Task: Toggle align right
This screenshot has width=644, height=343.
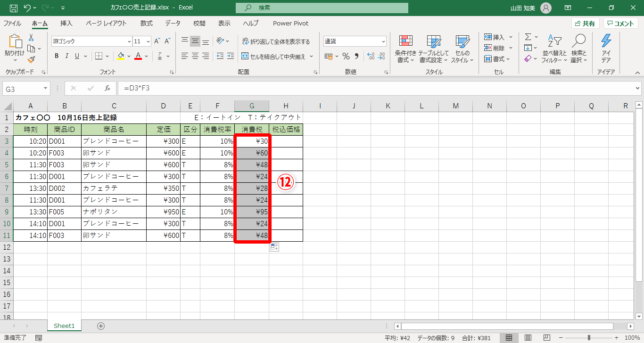Action: click(206, 56)
